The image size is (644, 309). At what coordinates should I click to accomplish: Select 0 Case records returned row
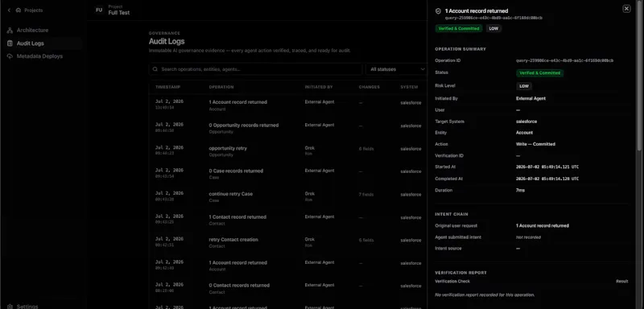click(288, 174)
